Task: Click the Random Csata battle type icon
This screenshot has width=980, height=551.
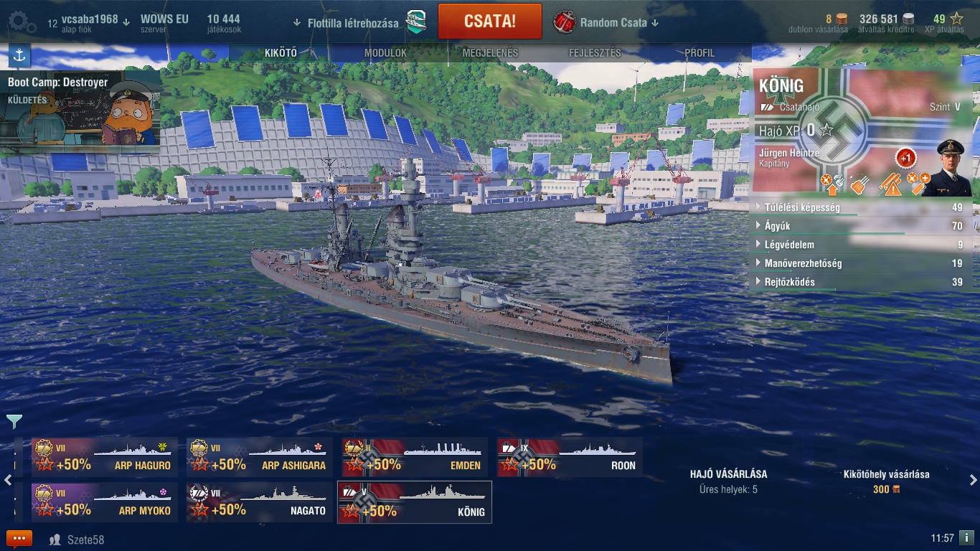Action: [x=565, y=22]
